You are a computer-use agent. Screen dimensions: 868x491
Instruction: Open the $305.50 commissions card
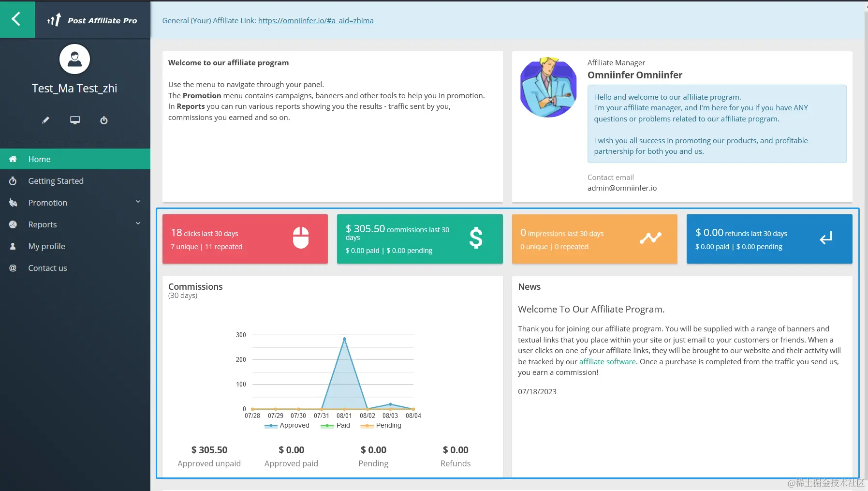tap(420, 239)
